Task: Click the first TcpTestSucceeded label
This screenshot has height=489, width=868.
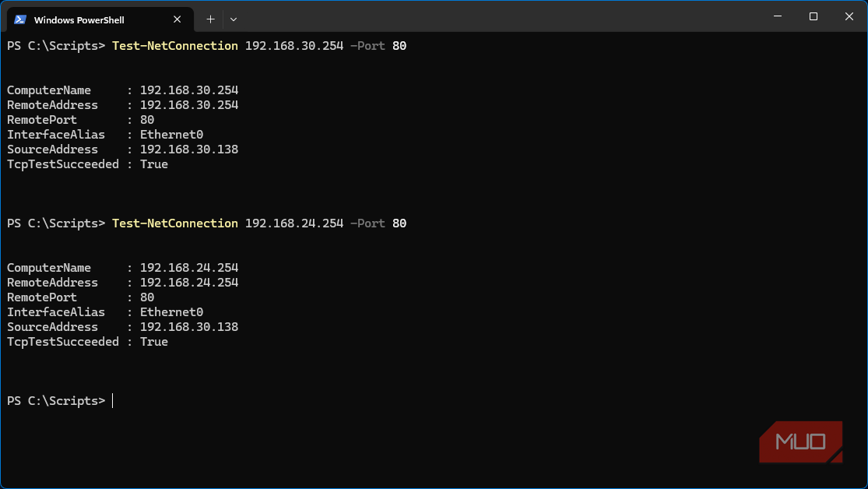Action: [63, 164]
